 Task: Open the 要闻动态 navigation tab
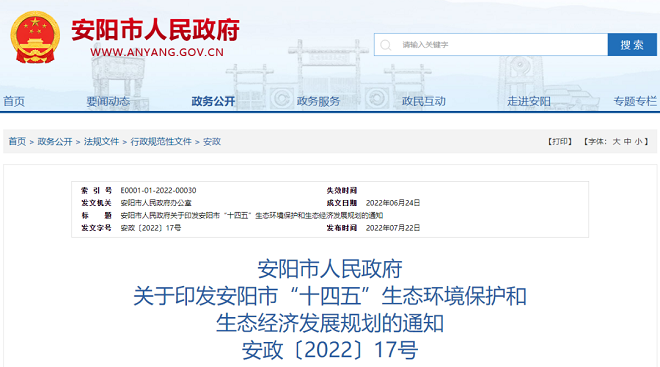pyautogui.click(x=108, y=101)
